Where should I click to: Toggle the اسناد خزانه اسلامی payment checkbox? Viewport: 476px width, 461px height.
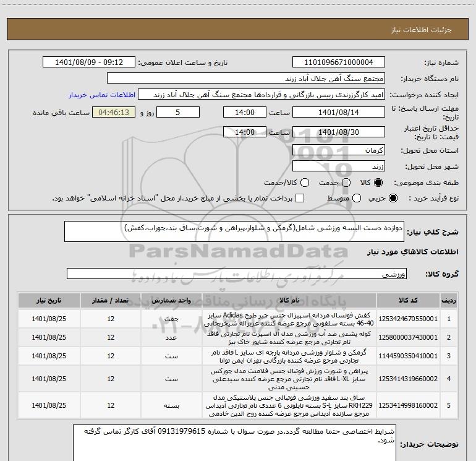pyautogui.click(x=300, y=198)
